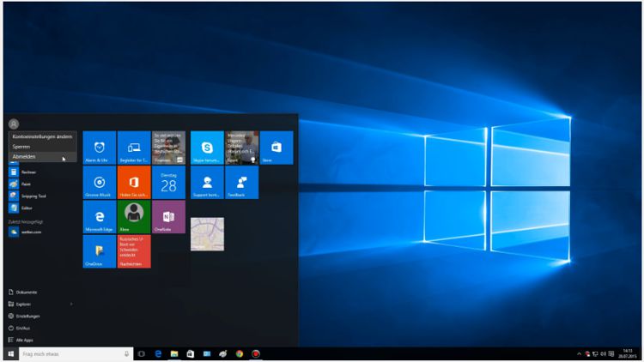Screen dimensions: 644x362
Task: Expand the Explorer jump list arrow
Action: (x=71, y=304)
